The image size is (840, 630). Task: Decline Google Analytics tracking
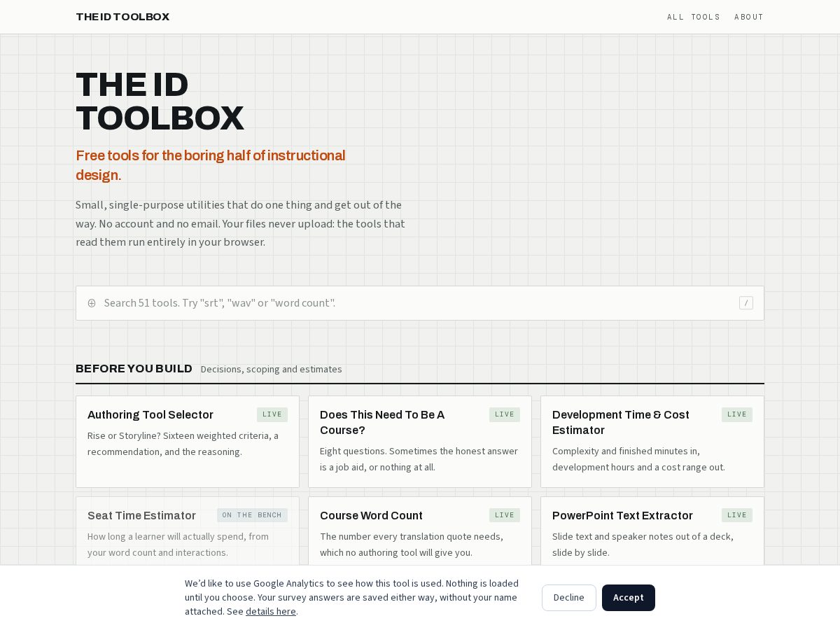(569, 598)
